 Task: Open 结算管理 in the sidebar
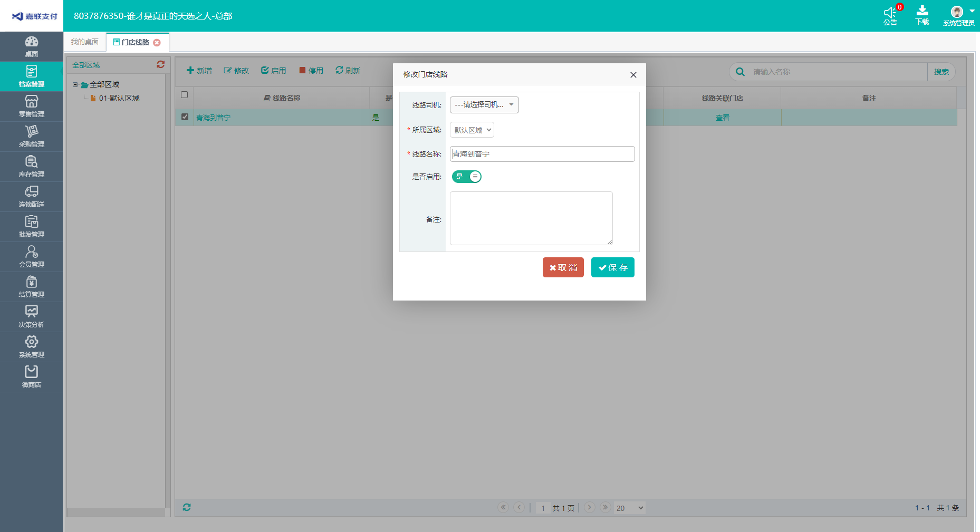[x=32, y=287]
